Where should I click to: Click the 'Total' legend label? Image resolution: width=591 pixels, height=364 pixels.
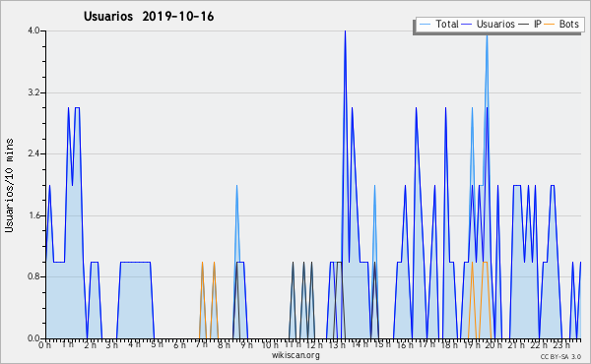coord(447,24)
